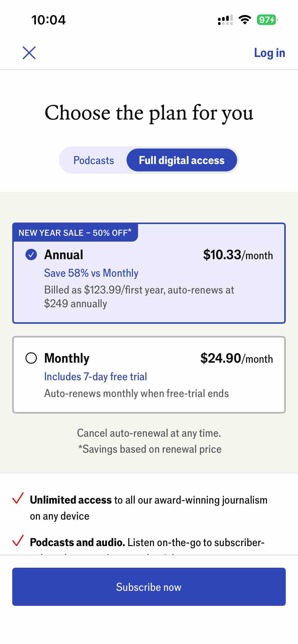Tap the Cancel auto-renewal at any time note
Screen dimensions: 298x644
coord(149,433)
